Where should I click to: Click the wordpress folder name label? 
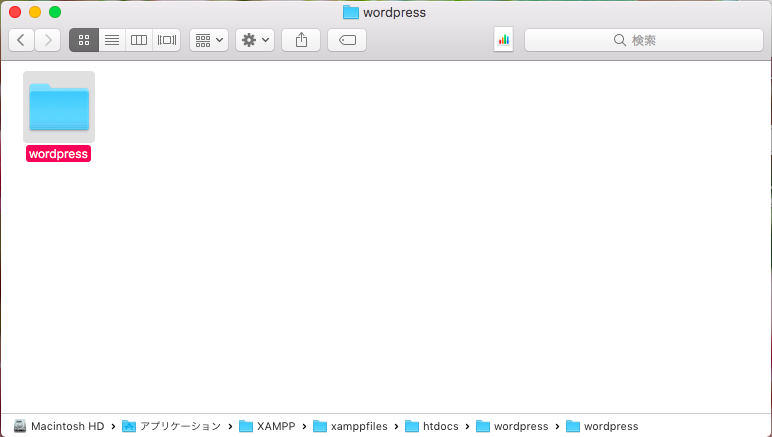point(59,154)
